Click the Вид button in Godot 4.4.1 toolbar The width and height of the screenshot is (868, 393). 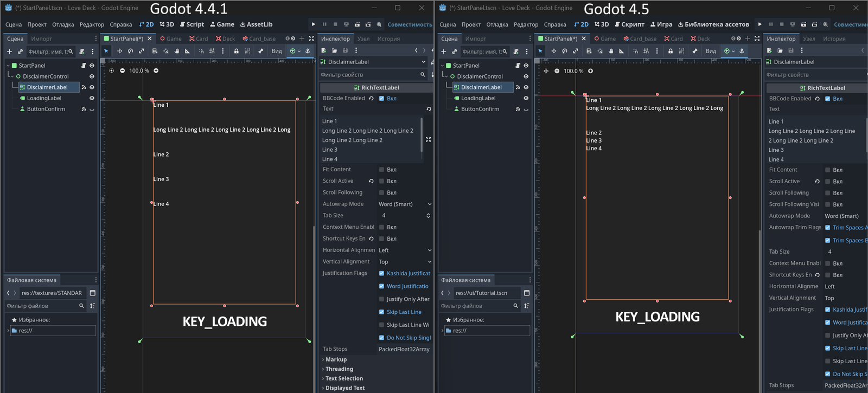point(277,51)
